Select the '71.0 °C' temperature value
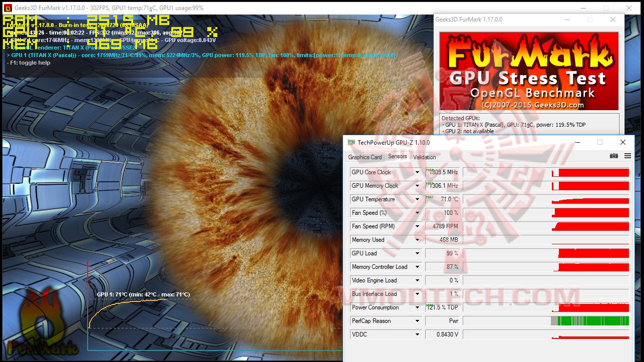The image size is (644, 362). pos(442,199)
